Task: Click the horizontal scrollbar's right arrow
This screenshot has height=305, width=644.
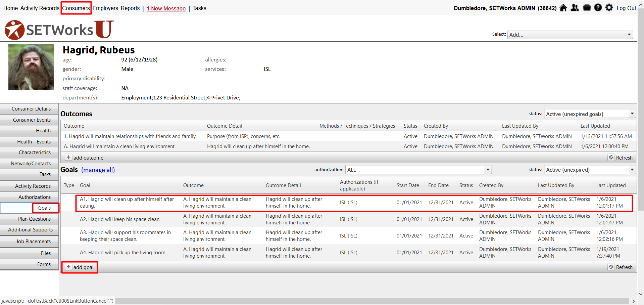Action: pos(634,301)
